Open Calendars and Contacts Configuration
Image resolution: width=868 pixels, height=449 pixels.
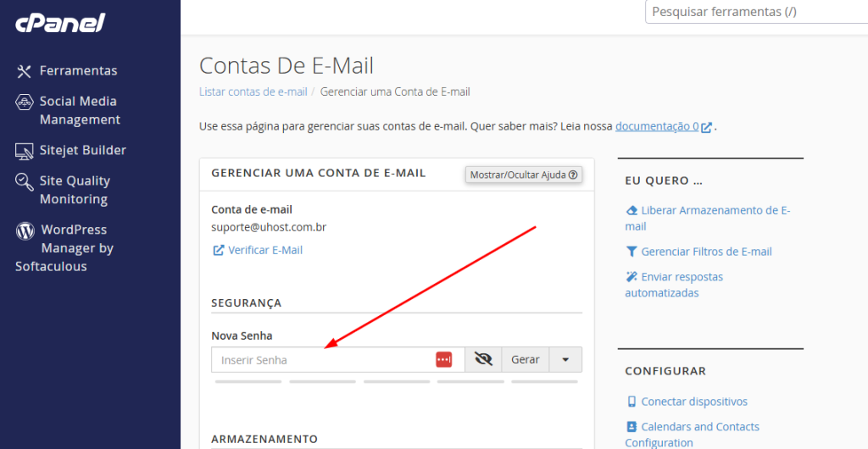(x=692, y=435)
